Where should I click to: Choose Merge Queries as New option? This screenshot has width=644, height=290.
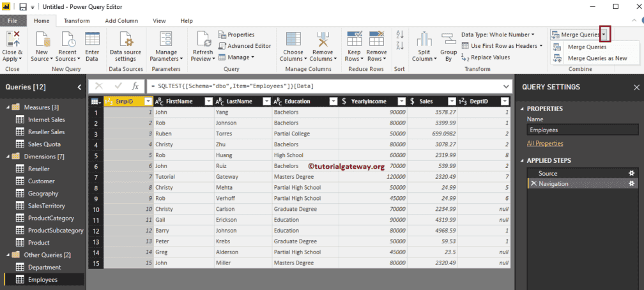(x=597, y=58)
